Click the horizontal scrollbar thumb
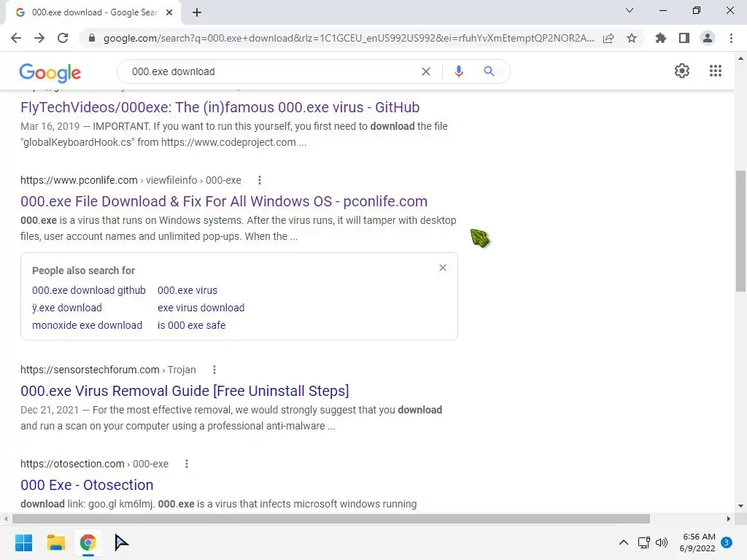This screenshot has height=560, width=747. pos(331,518)
